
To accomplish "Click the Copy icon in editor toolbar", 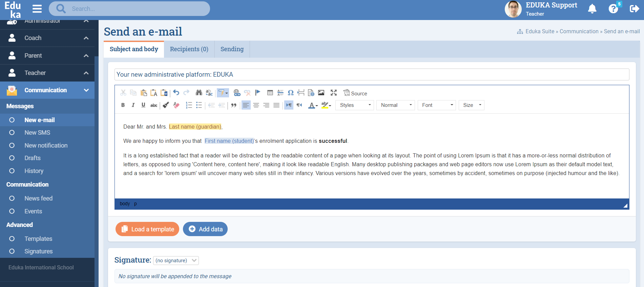I will tap(133, 93).
